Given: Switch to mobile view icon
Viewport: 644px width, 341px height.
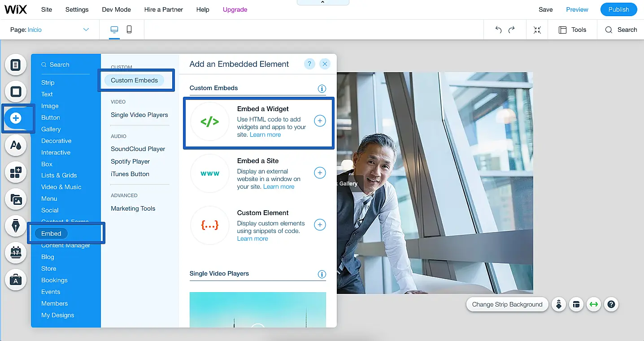Looking at the screenshot, I should 129,30.
